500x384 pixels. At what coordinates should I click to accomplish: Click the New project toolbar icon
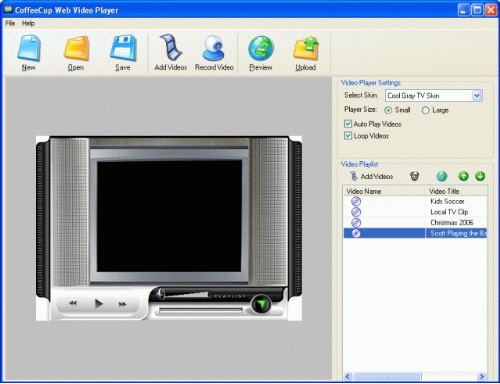pyautogui.click(x=29, y=49)
